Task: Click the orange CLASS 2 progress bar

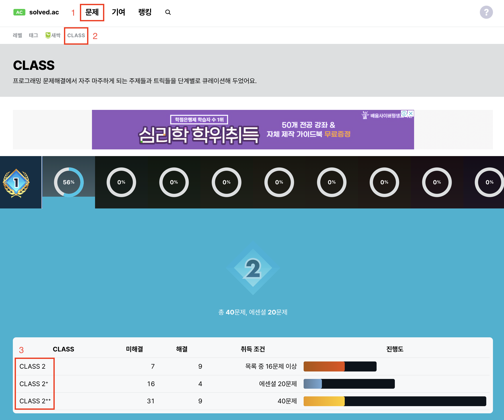Action: pyautogui.click(x=340, y=366)
